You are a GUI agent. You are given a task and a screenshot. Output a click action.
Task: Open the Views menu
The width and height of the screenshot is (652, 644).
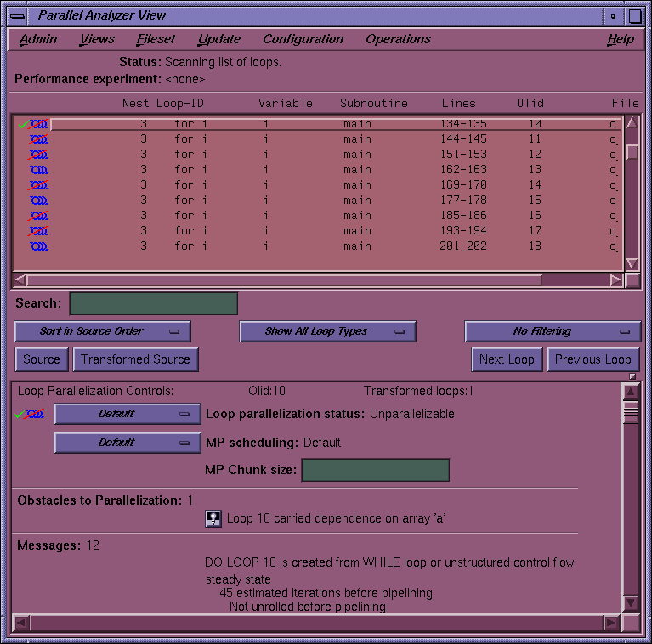[97, 39]
